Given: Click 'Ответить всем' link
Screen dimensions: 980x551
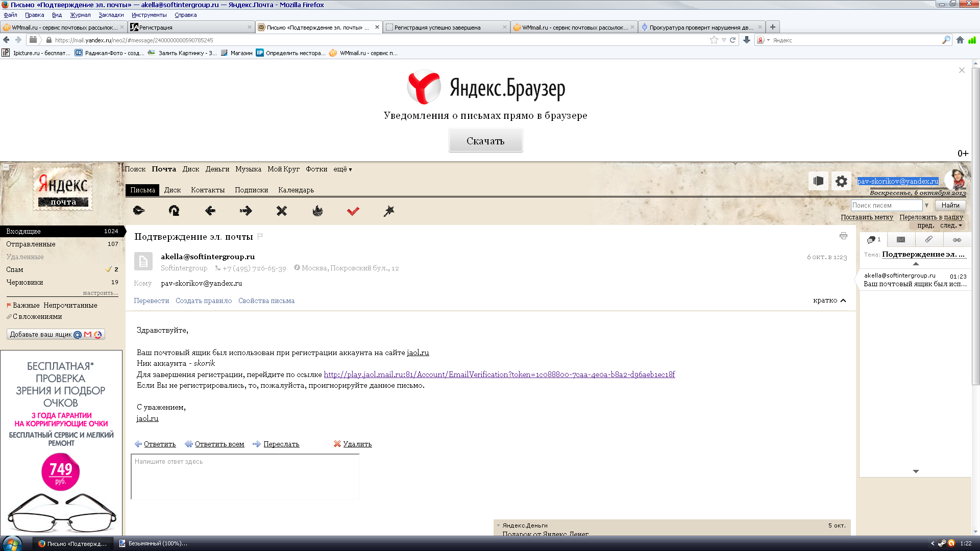Looking at the screenshot, I should click(x=219, y=444).
